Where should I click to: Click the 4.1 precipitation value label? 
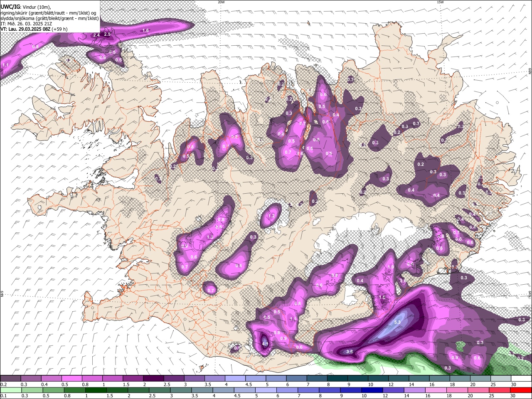(265, 344)
